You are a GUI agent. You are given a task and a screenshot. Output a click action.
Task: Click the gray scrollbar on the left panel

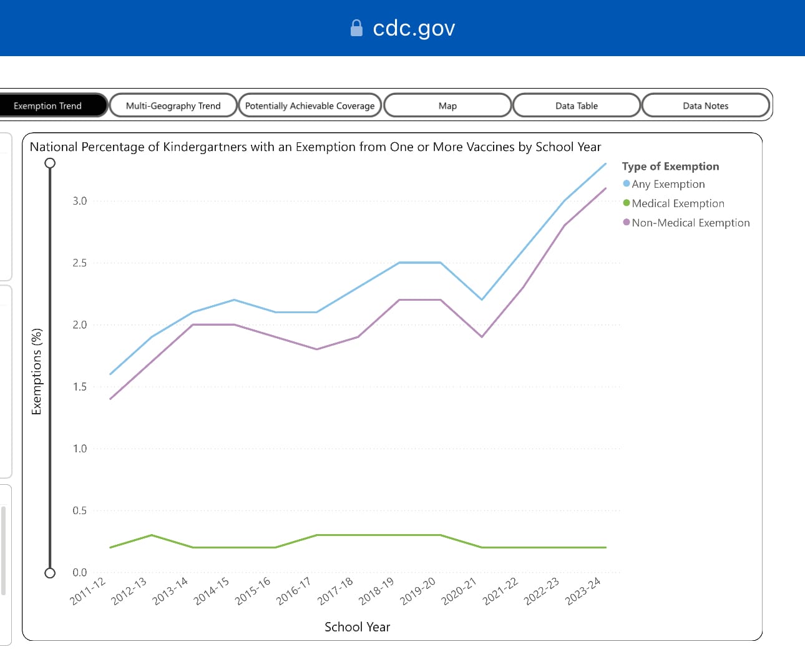(x=4, y=550)
